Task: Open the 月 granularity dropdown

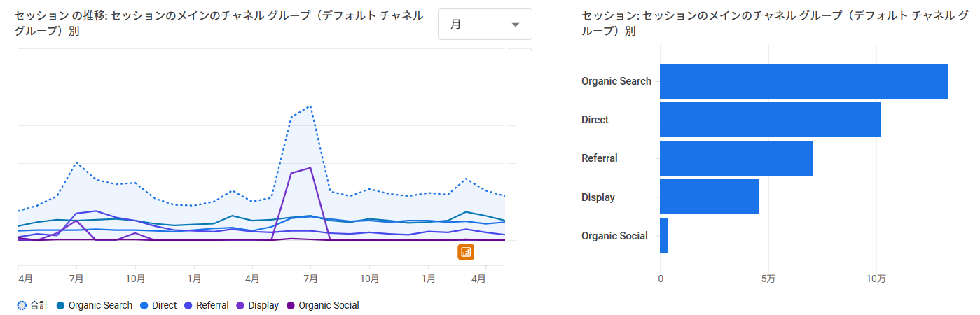Action: coord(485,24)
